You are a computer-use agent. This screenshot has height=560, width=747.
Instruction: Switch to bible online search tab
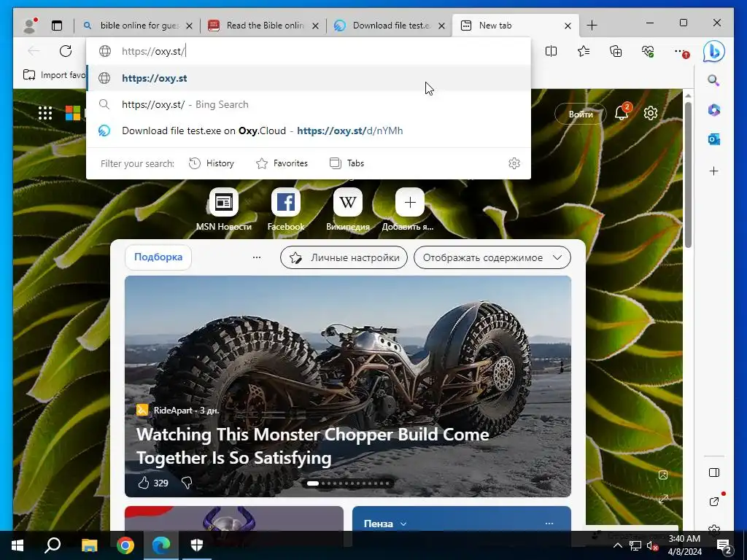pyautogui.click(x=137, y=26)
